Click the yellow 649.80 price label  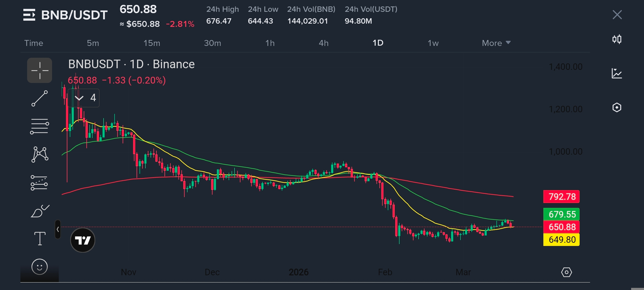pyautogui.click(x=561, y=240)
